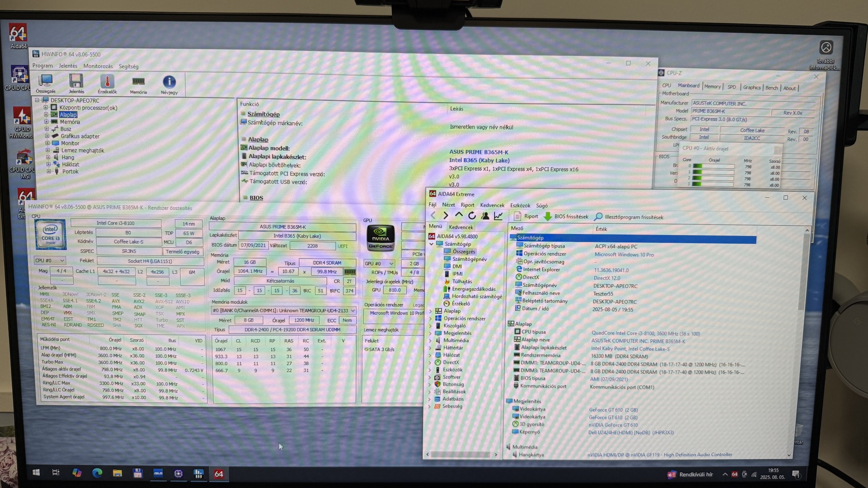Click Illesztőprogram frissítések driver updates button

coord(628,217)
